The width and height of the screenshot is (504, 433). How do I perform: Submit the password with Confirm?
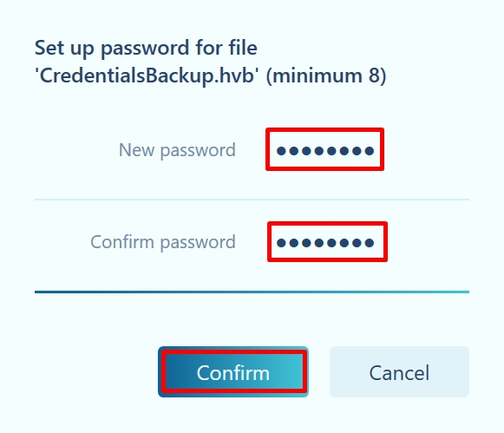click(233, 372)
